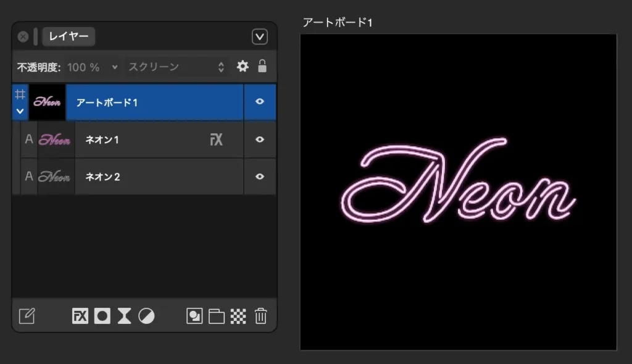Open the panel options menu

point(260,36)
